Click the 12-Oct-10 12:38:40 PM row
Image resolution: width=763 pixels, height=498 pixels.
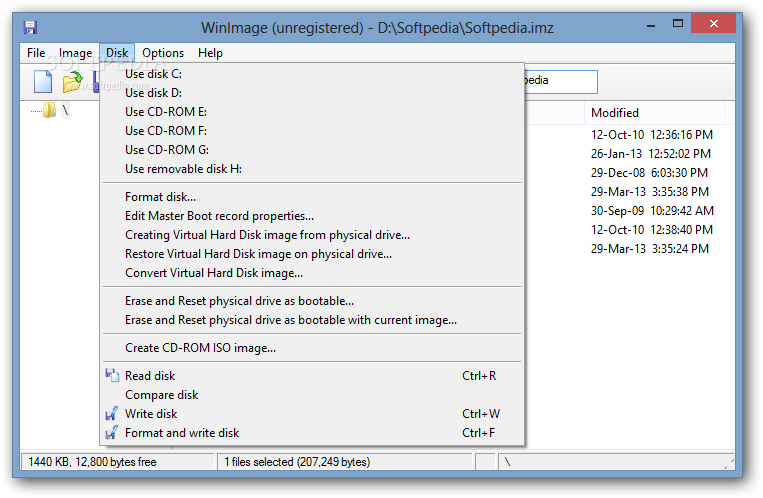652,229
